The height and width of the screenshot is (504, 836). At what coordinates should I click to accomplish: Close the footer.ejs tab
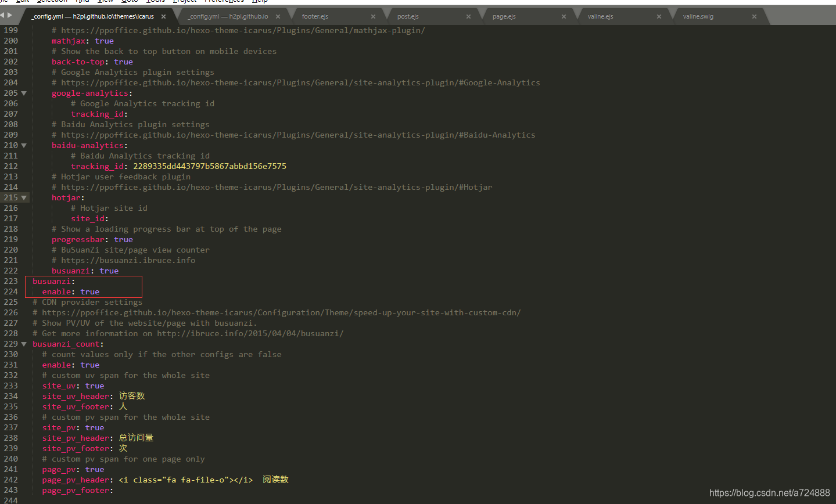(x=373, y=16)
